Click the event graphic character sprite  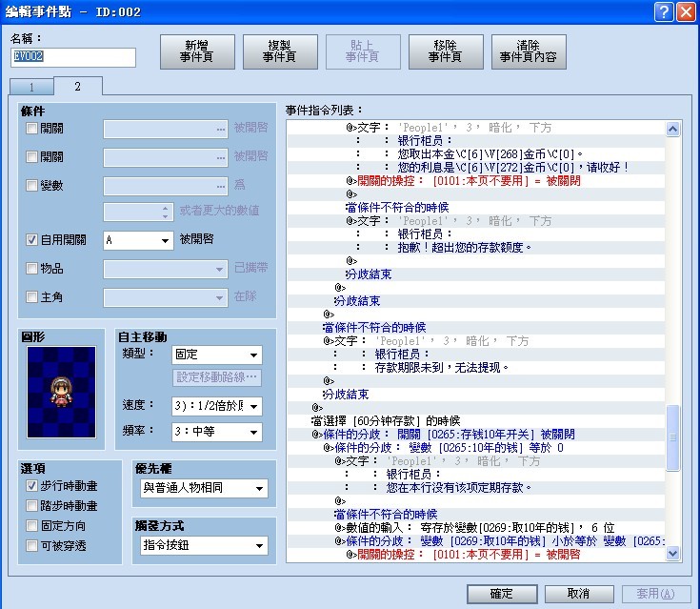[x=61, y=392]
